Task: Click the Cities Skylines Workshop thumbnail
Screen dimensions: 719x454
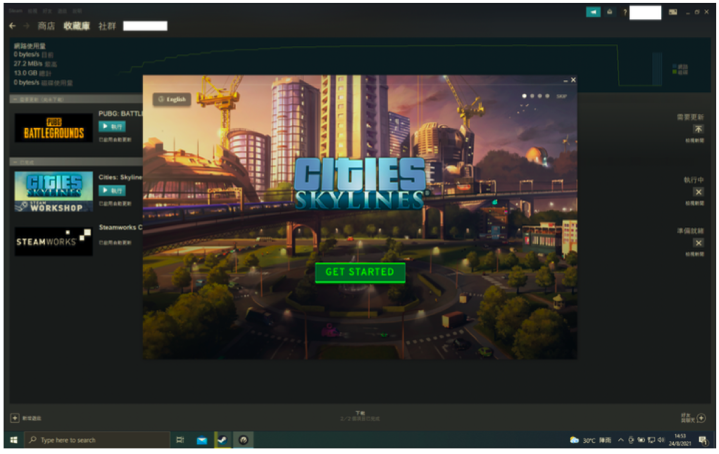Action: click(54, 192)
